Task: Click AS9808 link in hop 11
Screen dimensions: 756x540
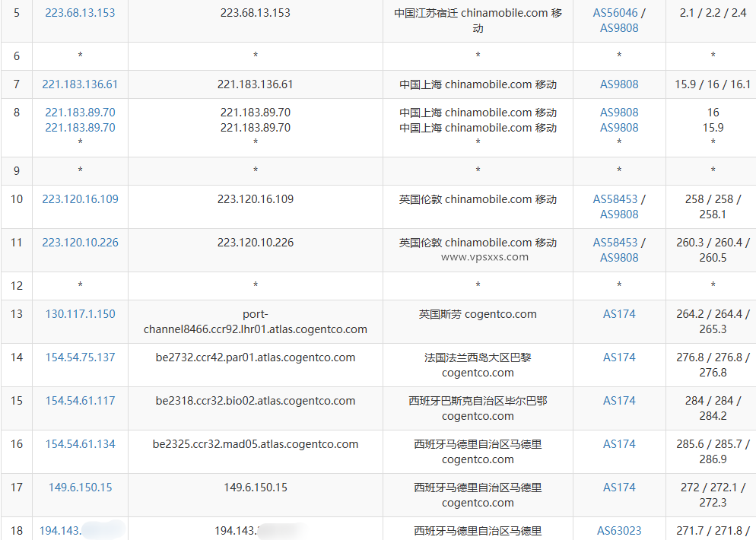Action: coord(619,258)
